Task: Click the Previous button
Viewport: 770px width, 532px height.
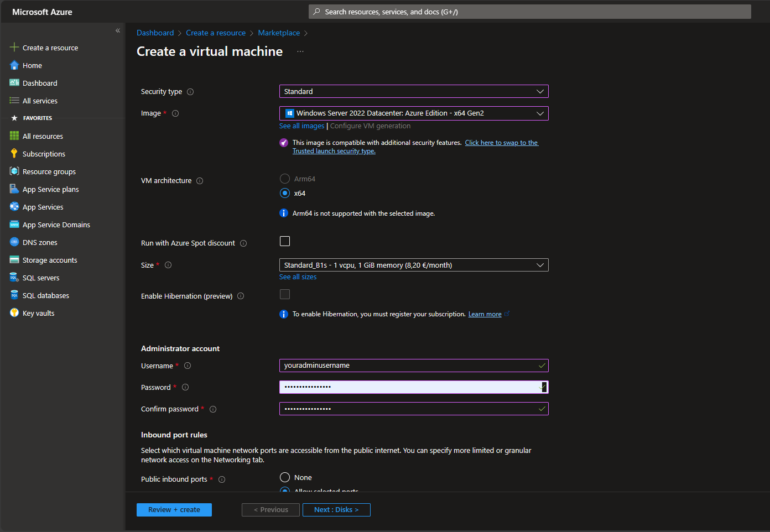Action: (x=270, y=510)
